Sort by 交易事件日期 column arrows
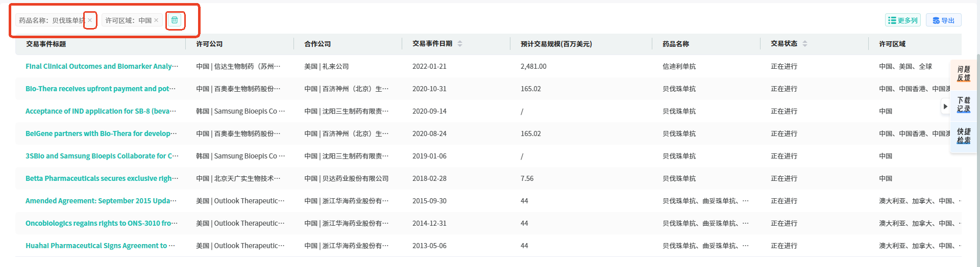 (x=460, y=44)
